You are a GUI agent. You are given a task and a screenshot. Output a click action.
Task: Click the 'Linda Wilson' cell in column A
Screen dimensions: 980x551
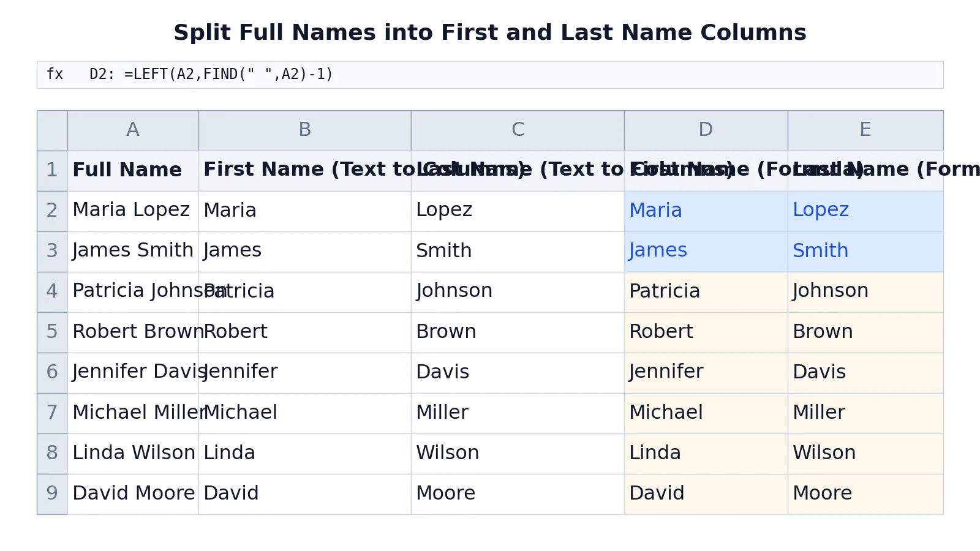click(133, 454)
